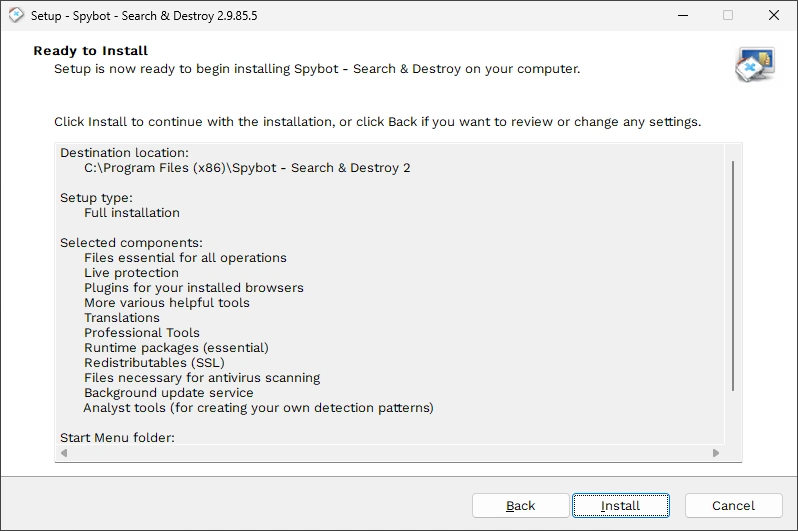Click 'Redistributables (SSL)' line
This screenshot has height=531, width=798.
tap(154, 363)
